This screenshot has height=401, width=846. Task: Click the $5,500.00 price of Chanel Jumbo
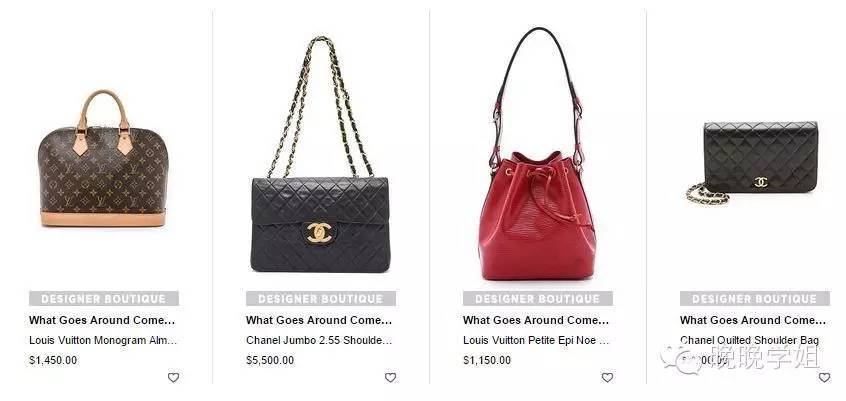[x=270, y=360]
